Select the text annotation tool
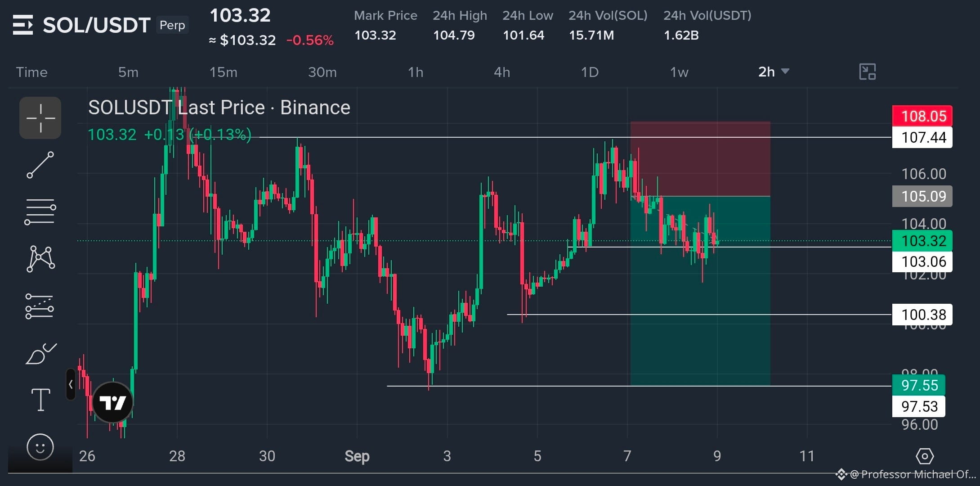The image size is (980, 486). click(x=40, y=400)
